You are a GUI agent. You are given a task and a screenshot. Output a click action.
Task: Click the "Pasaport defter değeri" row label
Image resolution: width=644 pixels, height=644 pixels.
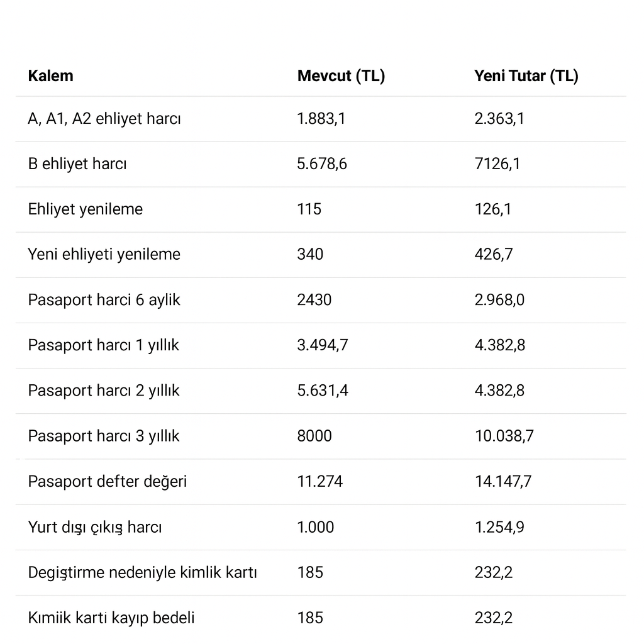pos(108,482)
